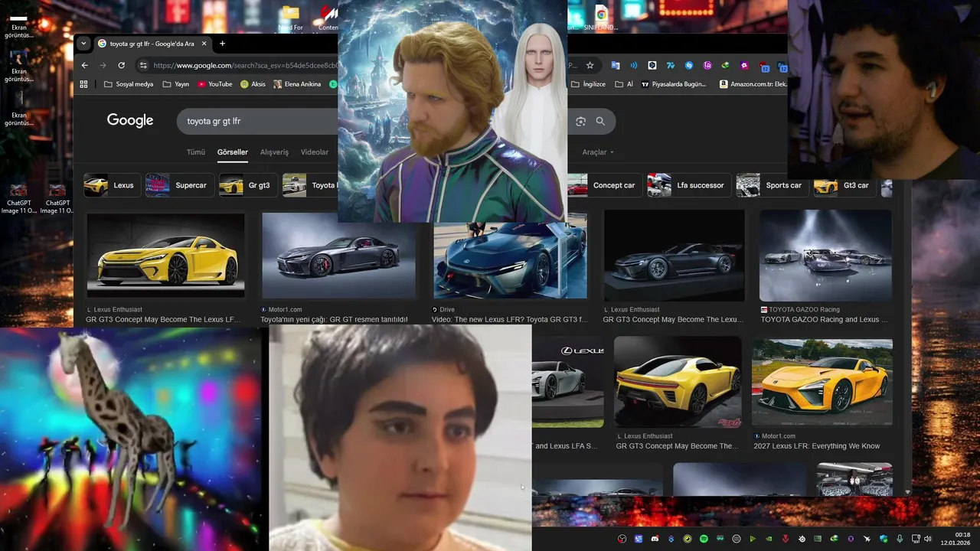
Task: Click the Chrome forward navigation arrow
Action: [x=103, y=66]
